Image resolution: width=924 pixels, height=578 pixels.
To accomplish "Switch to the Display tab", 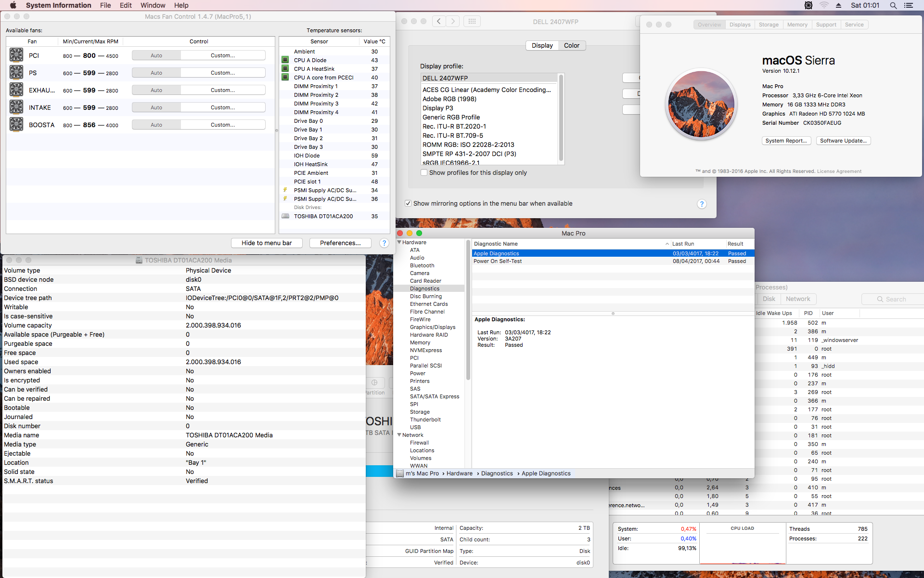I will click(542, 45).
